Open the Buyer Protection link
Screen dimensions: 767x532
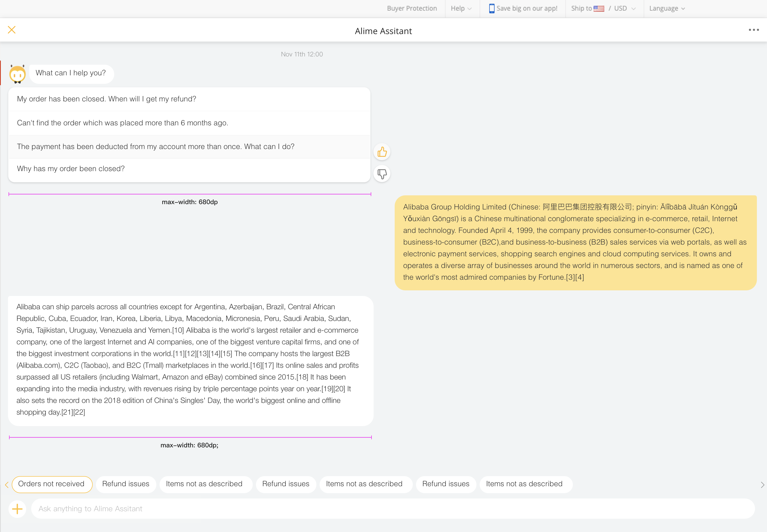pyautogui.click(x=412, y=9)
